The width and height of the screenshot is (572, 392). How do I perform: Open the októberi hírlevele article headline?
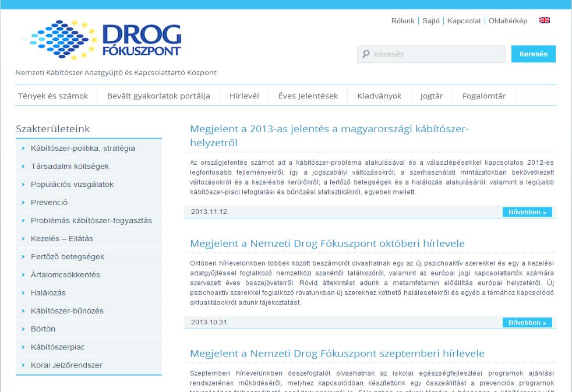click(x=327, y=243)
